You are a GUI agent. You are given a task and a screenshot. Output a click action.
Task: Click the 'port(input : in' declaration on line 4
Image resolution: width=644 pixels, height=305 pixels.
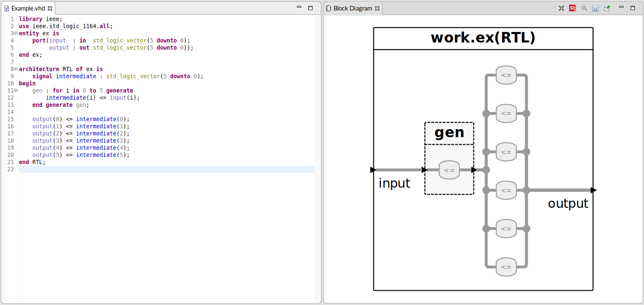[x=59, y=40]
